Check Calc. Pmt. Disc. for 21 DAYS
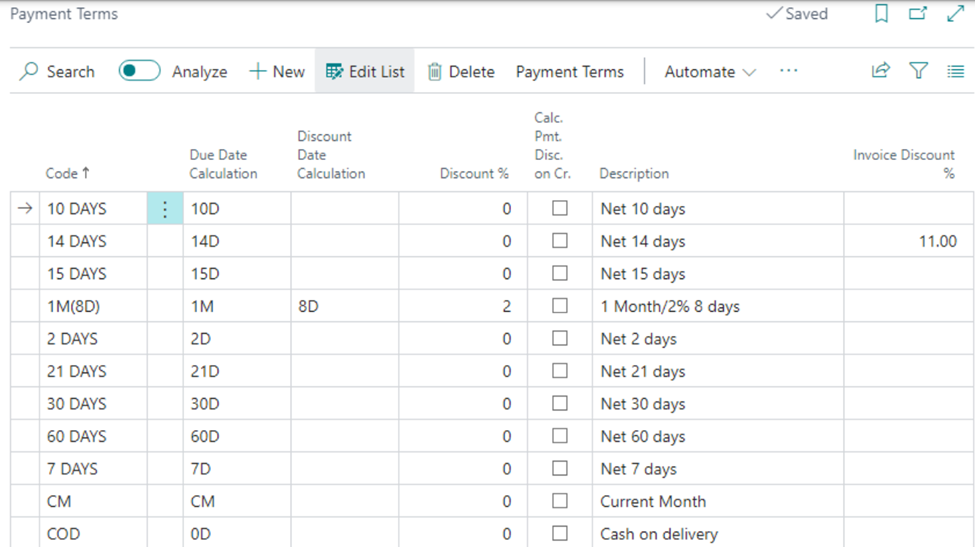This screenshot has height=547, width=975. click(x=560, y=370)
